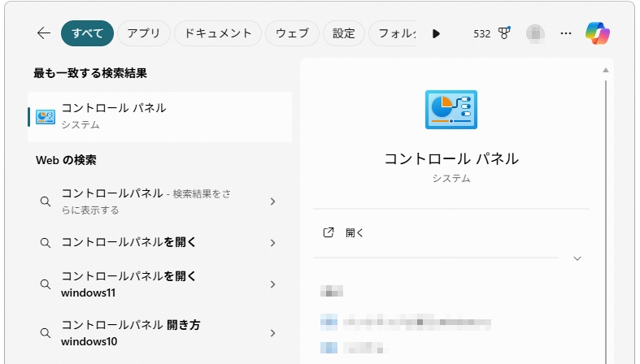Expand chevron for 検索結果をさらに表示する result
Screen dimensions: 640x364
pyautogui.click(x=272, y=201)
